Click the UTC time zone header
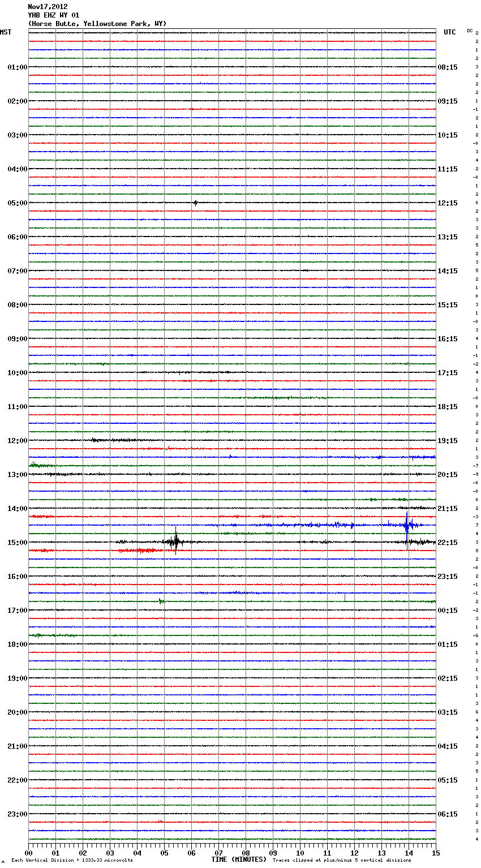The height and width of the screenshot is (868, 481). point(450,32)
